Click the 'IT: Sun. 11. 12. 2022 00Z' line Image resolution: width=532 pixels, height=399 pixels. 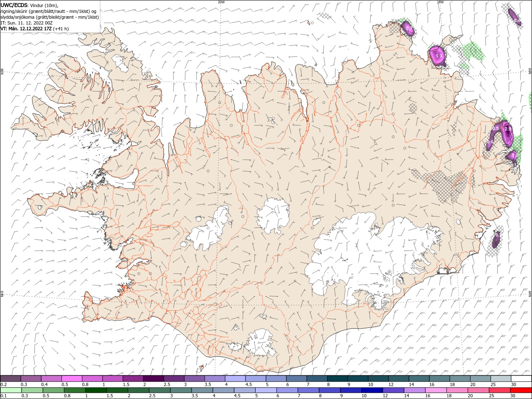(x=27, y=23)
